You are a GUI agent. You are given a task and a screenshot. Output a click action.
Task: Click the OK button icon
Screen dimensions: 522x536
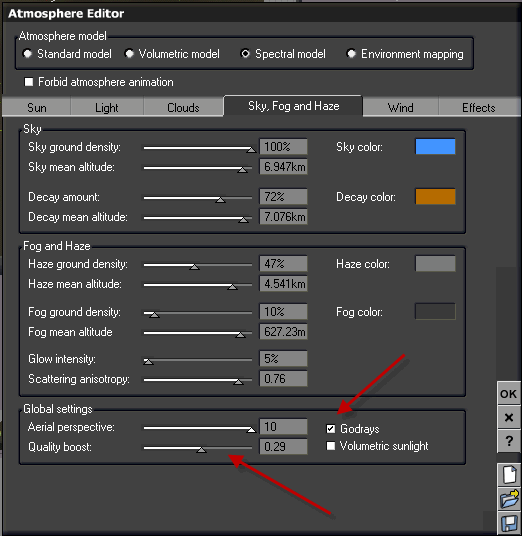point(508,394)
